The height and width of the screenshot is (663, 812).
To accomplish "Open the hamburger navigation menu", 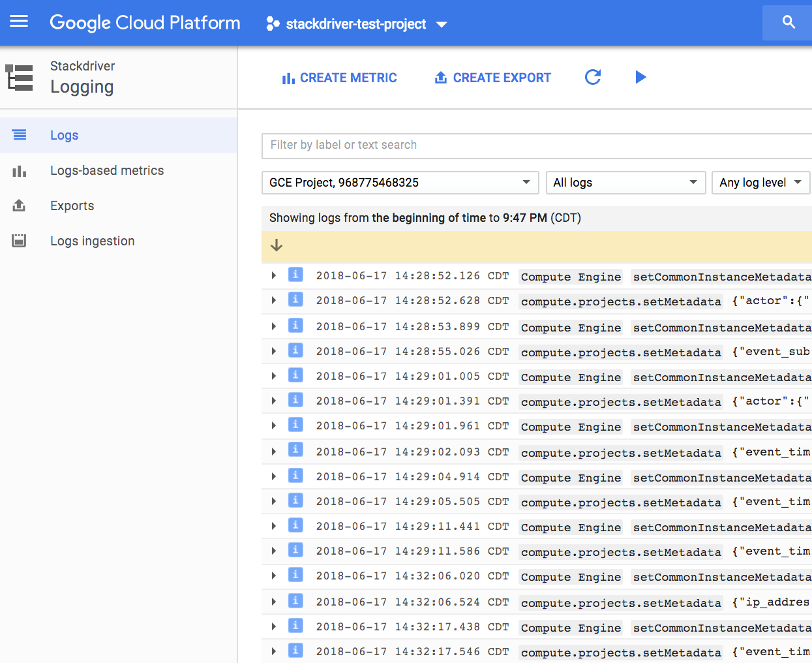I will click(x=19, y=22).
